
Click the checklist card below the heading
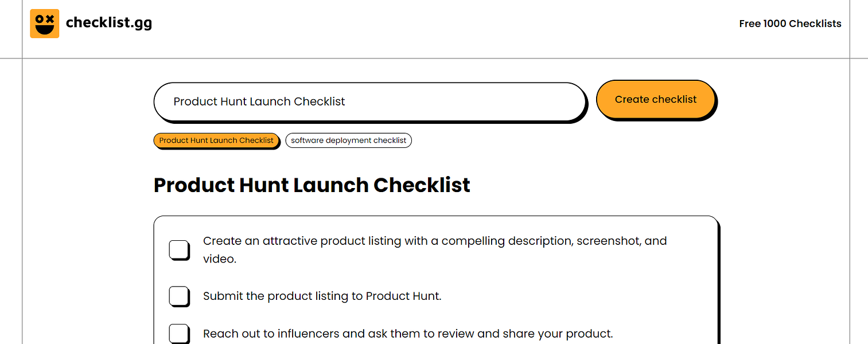click(x=436, y=275)
